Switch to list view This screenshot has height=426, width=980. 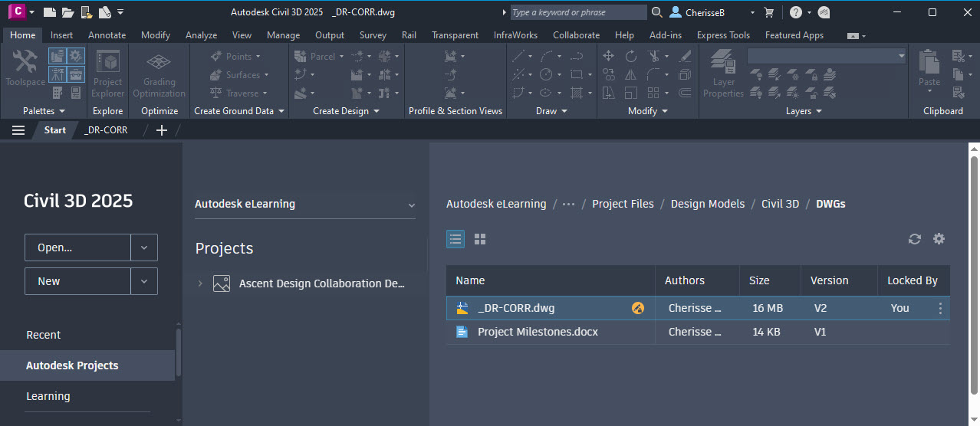pyautogui.click(x=455, y=239)
